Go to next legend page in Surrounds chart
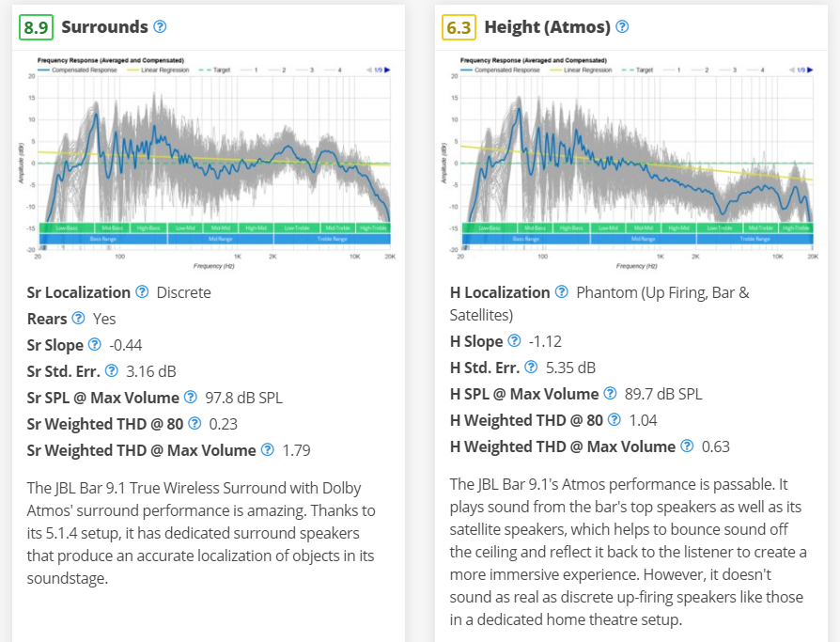 tap(387, 70)
